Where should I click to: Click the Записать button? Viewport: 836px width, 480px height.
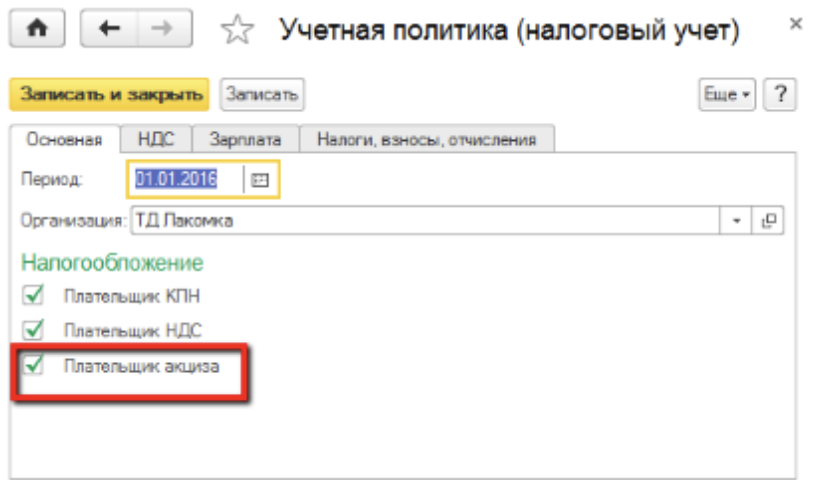pyautogui.click(x=262, y=94)
